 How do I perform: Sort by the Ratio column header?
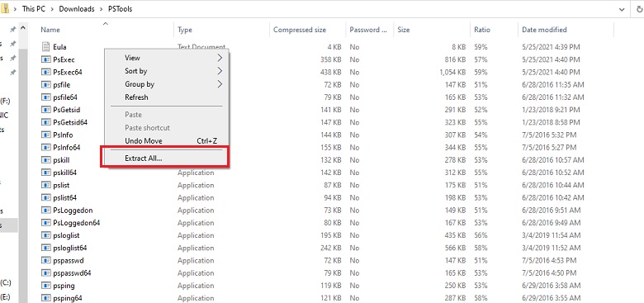click(x=482, y=30)
